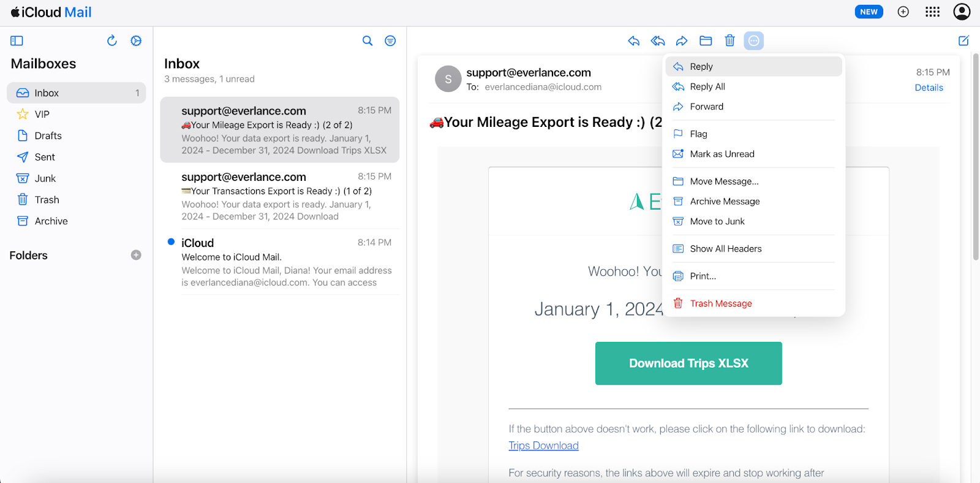Open the Mail settings gear
Image resolution: width=980 pixels, height=483 pixels.
click(136, 41)
